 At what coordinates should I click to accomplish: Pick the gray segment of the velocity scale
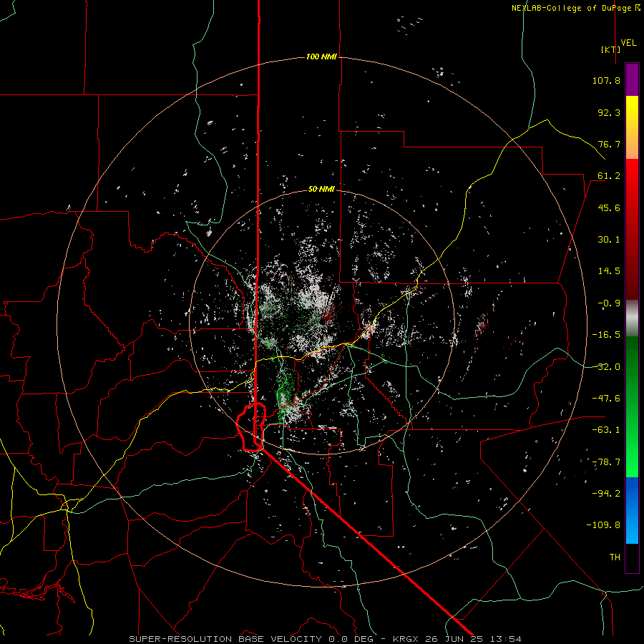[632, 318]
